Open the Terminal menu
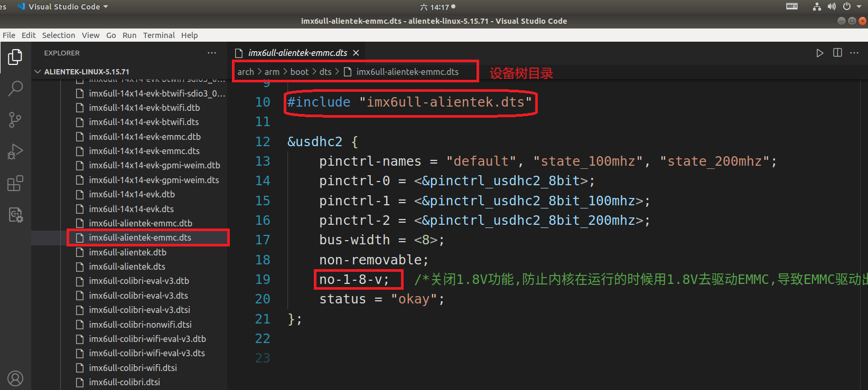This screenshot has height=390, width=868. click(x=158, y=35)
